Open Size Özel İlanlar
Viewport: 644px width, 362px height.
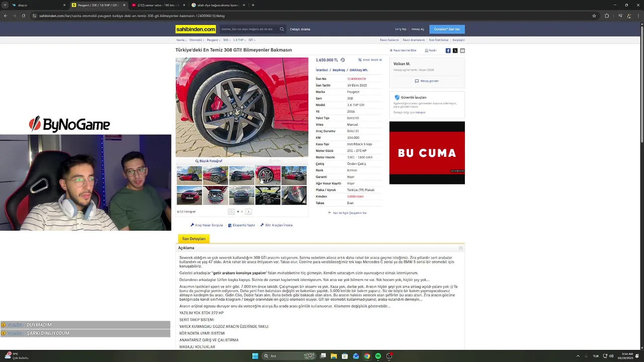coord(438,40)
